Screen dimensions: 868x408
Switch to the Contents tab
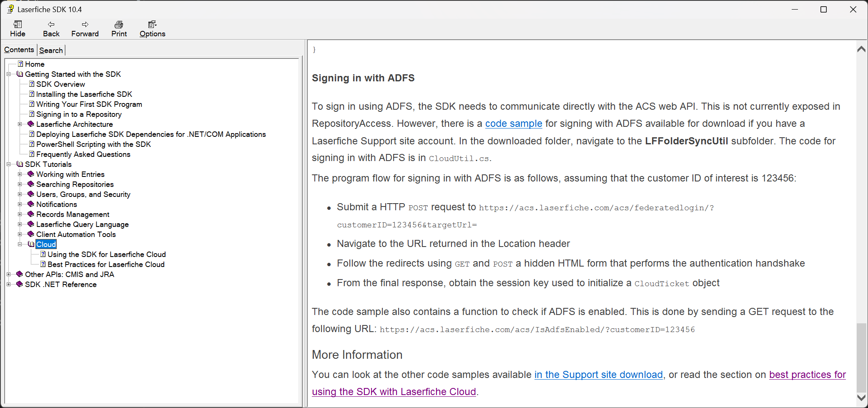19,50
